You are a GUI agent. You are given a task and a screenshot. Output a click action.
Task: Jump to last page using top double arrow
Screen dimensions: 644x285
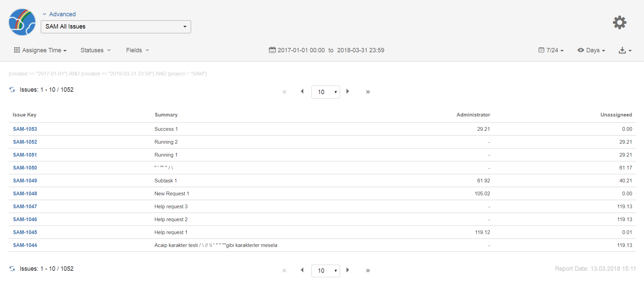368,92
